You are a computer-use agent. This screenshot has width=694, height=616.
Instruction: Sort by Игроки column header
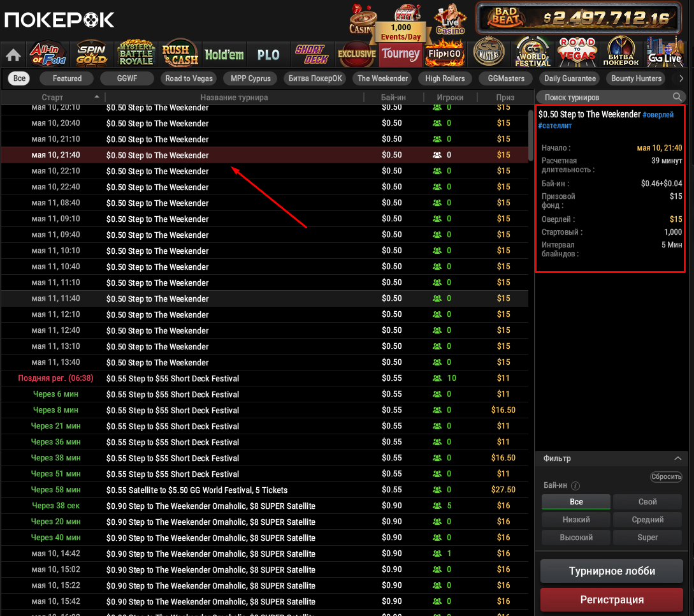coord(450,98)
